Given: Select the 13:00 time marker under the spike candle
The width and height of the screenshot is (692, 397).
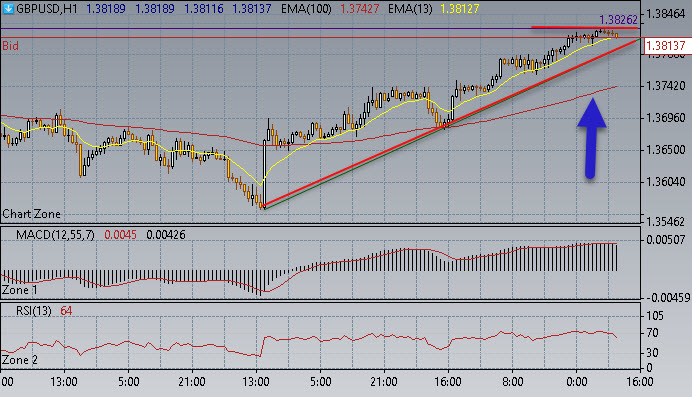Looking at the screenshot, I should pyautogui.click(x=256, y=381).
